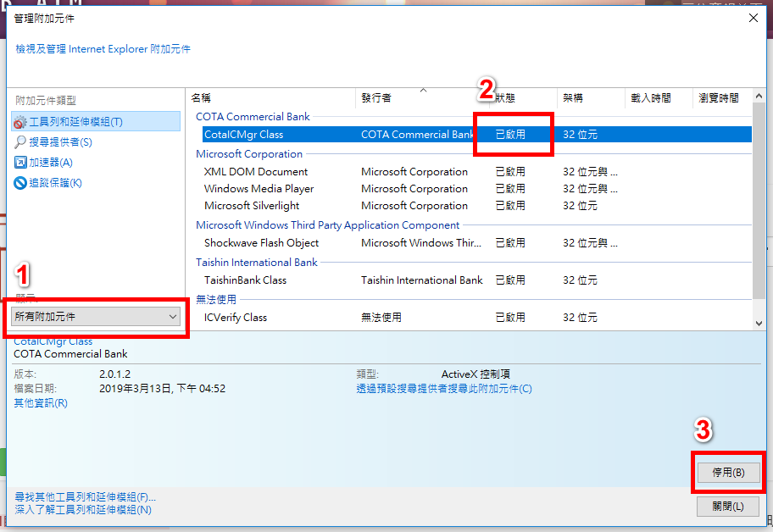This screenshot has height=532, width=773.
Task: Open 透過預設搜尋提供者搜尋此附加元件(C) link
Action: coord(444,389)
